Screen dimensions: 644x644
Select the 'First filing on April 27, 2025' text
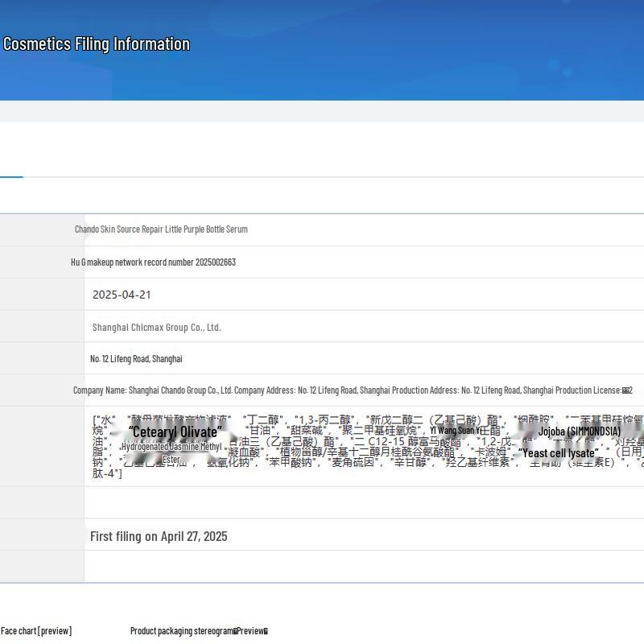click(159, 536)
